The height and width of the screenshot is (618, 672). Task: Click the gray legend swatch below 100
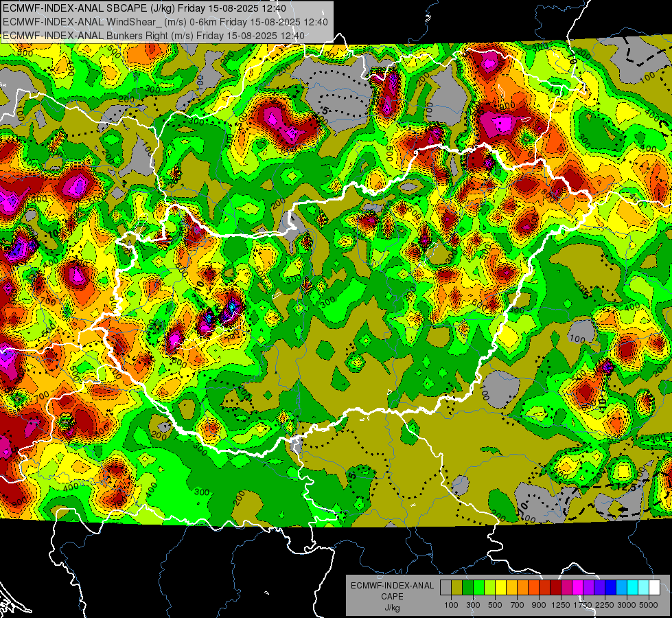(445, 588)
